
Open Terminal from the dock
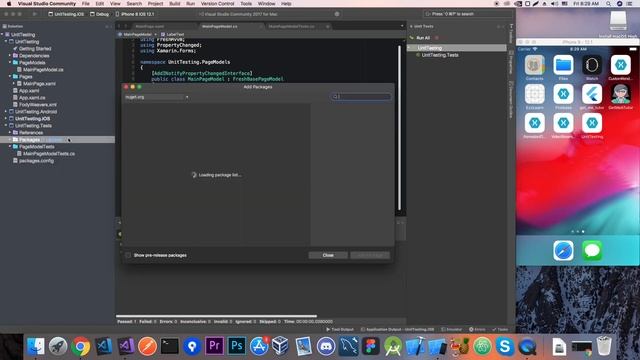tap(170, 347)
